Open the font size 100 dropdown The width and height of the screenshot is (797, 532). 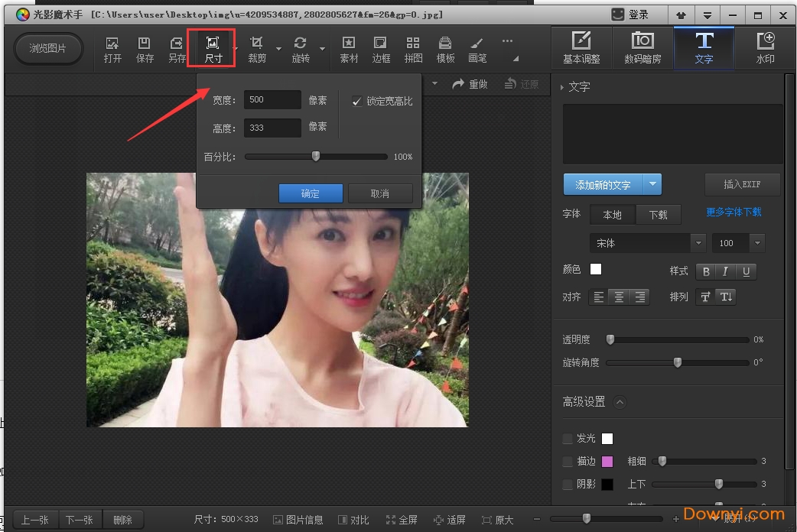coord(757,243)
